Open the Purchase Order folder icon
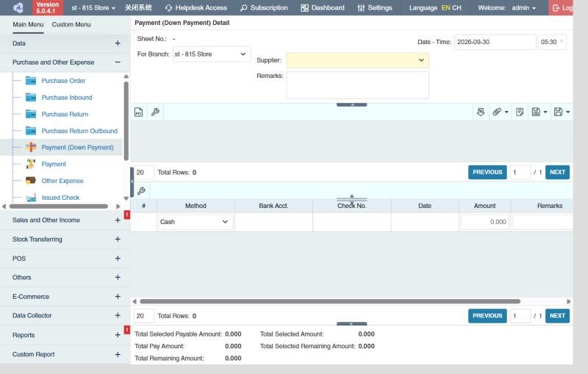Screen dimensions: 588x374 click(31, 81)
